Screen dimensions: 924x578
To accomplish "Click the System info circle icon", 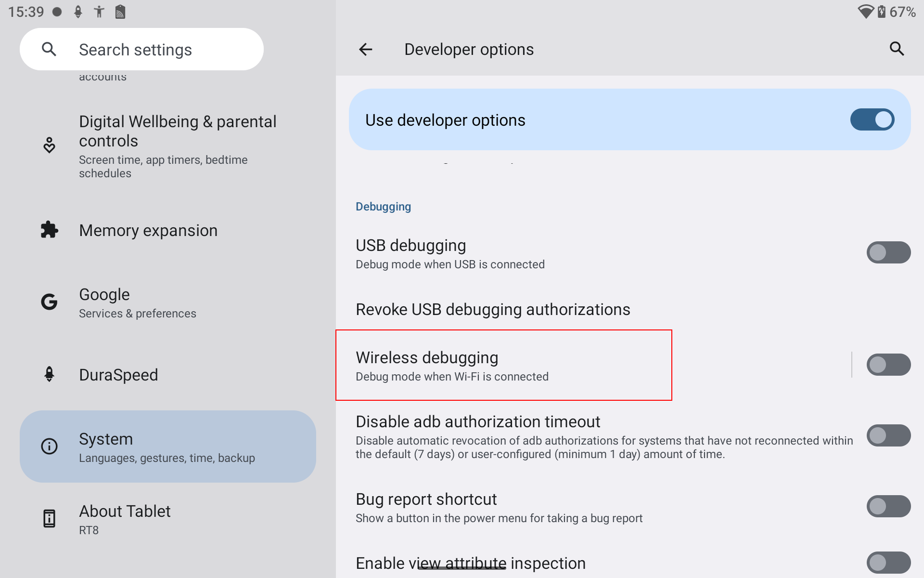I will (49, 446).
